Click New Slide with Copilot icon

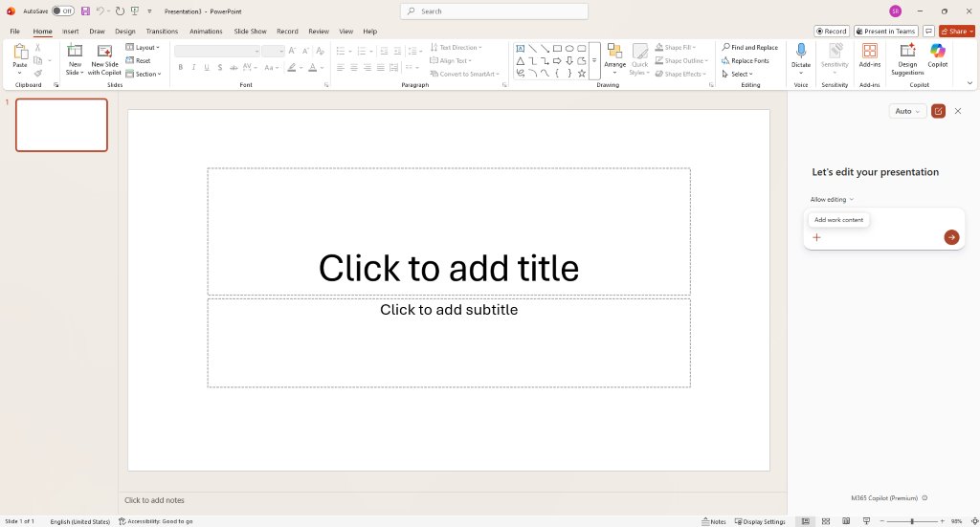click(104, 52)
